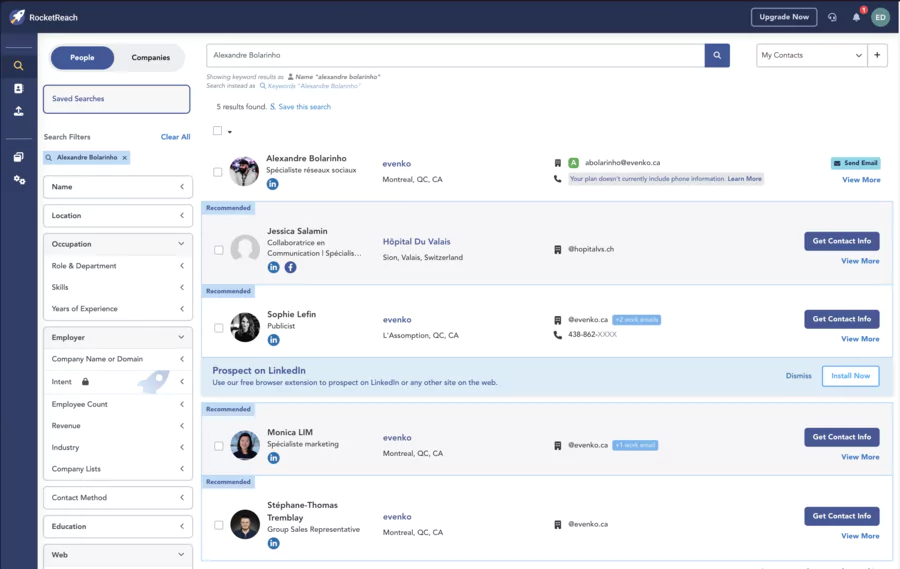Click Clear All search filters
Screen dimensions: 900x569
pyautogui.click(x=175, y=137)
